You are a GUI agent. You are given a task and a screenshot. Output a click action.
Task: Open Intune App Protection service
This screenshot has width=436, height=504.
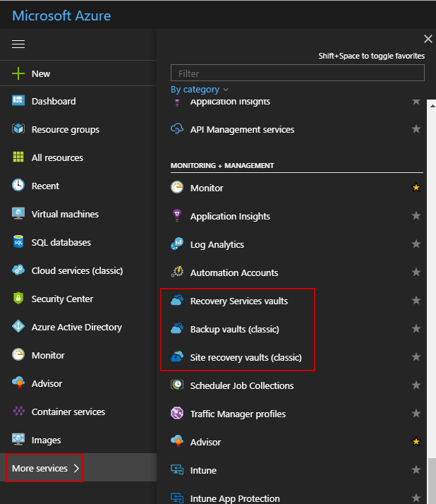click(x=235, y=498)
